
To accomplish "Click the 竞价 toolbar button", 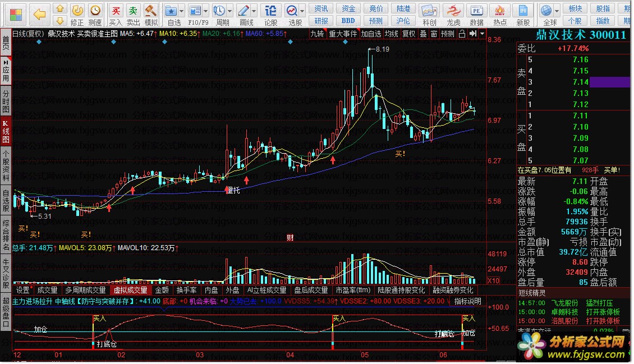I will (x=375, y=8).
